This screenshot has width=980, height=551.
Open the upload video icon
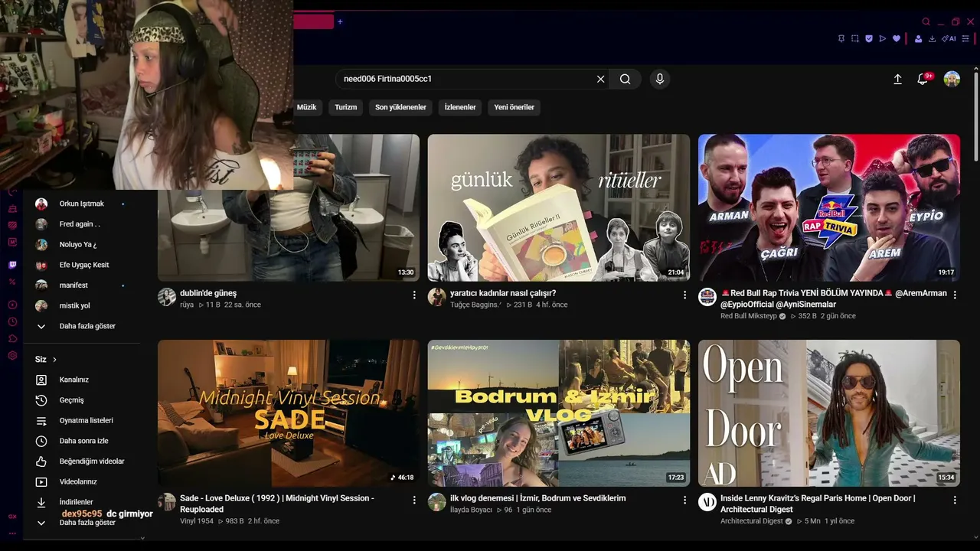point(898,79)
